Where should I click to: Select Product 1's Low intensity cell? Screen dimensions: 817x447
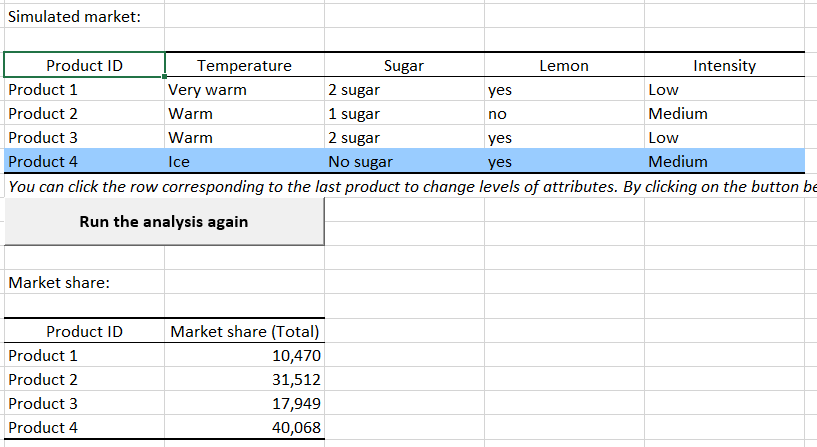pyautogui.click(x=664, y=90)
